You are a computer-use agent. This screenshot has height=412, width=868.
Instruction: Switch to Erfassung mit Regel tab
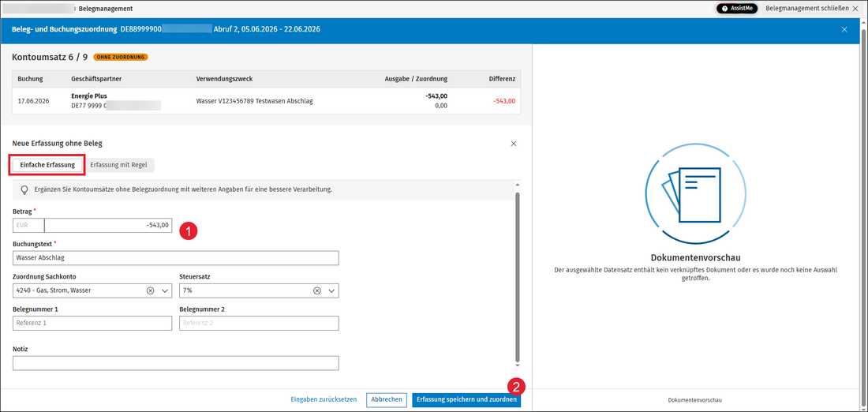tap(118, 165)
